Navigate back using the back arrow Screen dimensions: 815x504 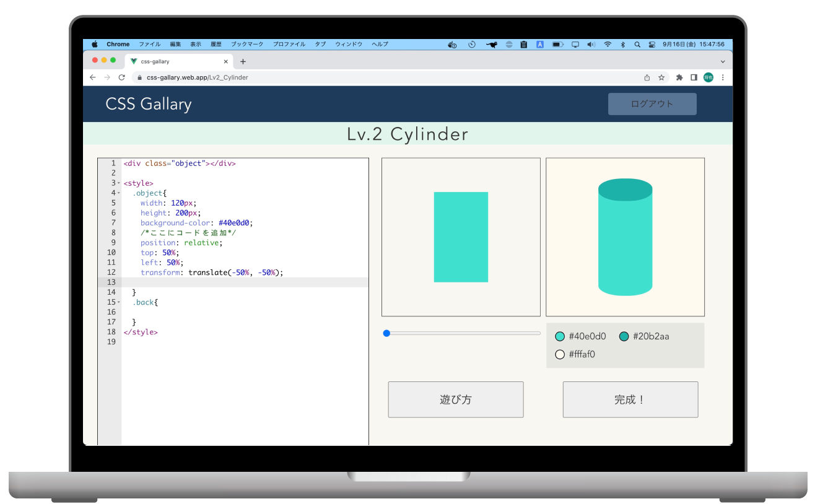coord(92,77)
